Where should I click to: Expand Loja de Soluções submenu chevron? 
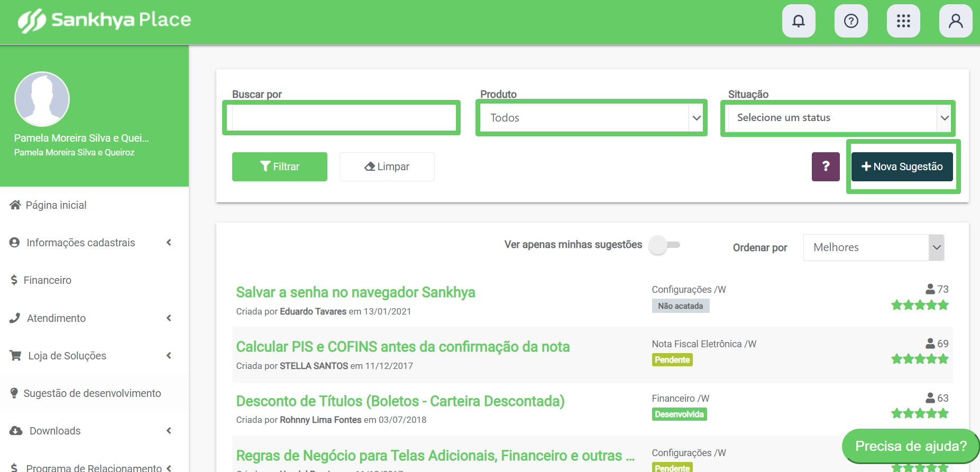click(x=169, y=356)
